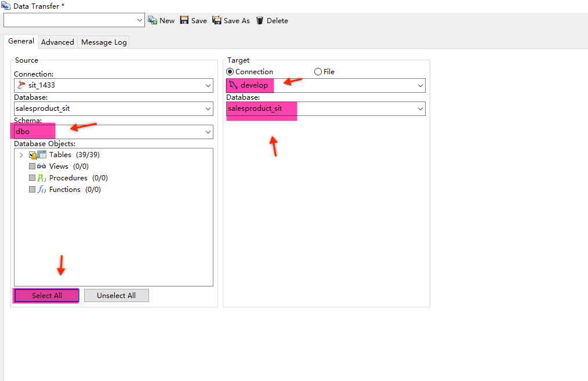
Task: Expand the Tables tree node
Action: tap(21, 155)
